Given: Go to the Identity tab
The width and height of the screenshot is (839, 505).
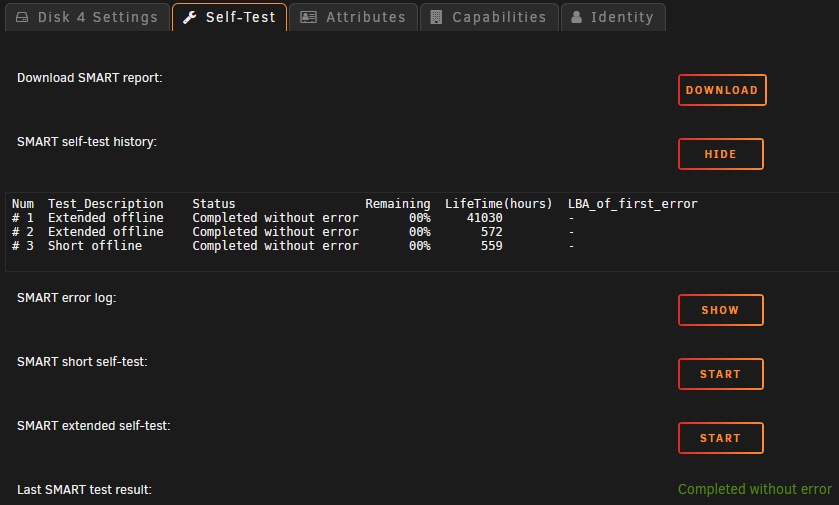Looking at the screenshot, I should pos(613,17).
